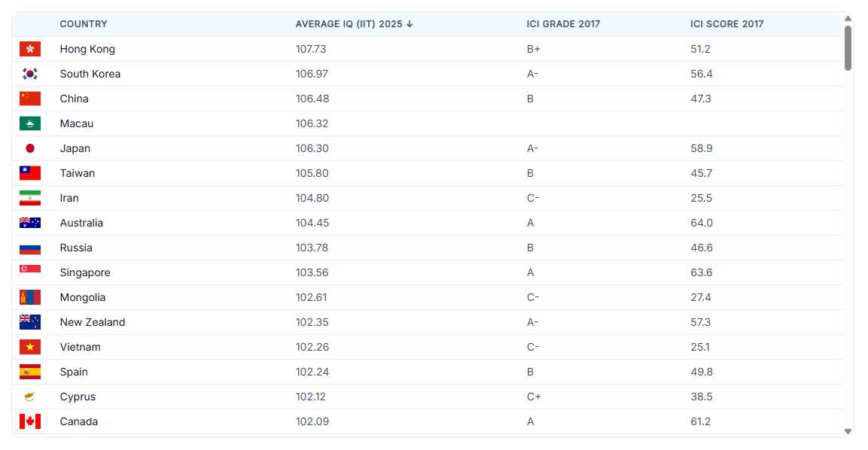This screenshot has height=450, width=868.
Task: Click the Japan flag icon
Action: 30,148
